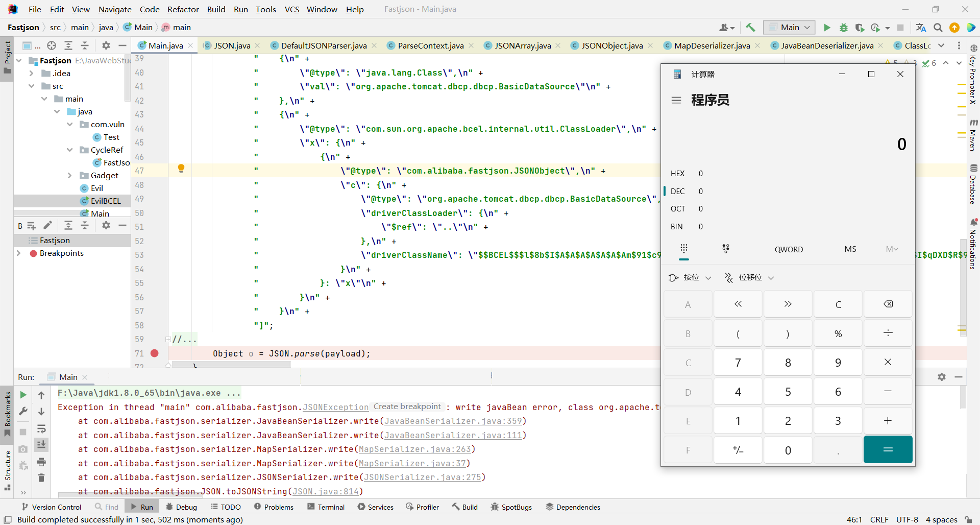Cycle the QWORD word size in calculator
Viewport: 980px width, 525px height.
pos(789,249)
